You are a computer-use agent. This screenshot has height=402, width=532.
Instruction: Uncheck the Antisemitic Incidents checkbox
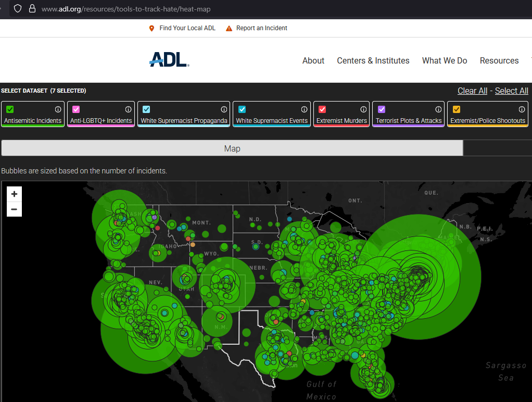tap(10, 109)
